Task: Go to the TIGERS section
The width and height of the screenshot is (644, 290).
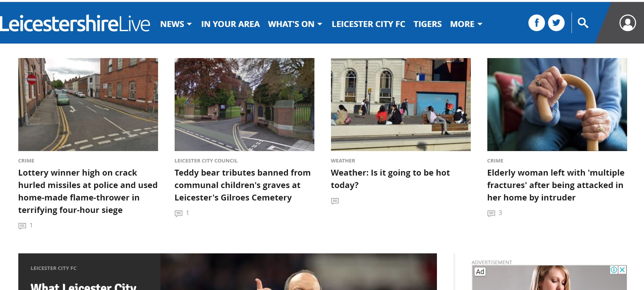Action: [428, 24]
